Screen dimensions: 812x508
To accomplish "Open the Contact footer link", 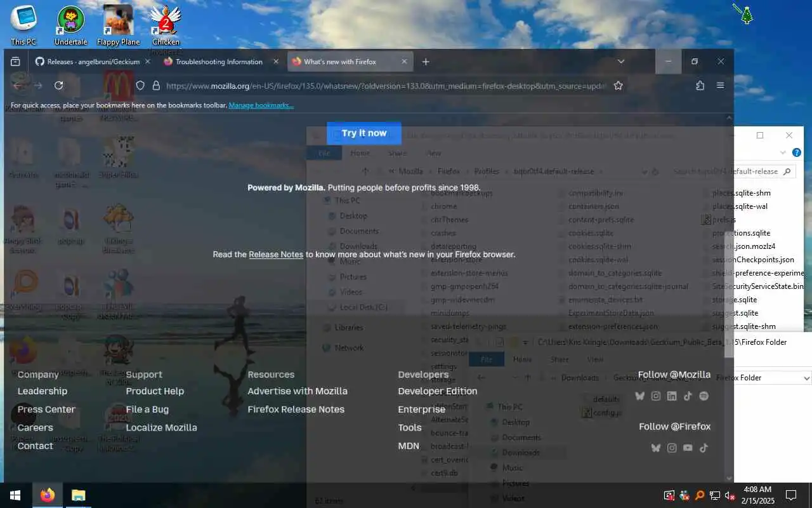I will pos(36,446).
